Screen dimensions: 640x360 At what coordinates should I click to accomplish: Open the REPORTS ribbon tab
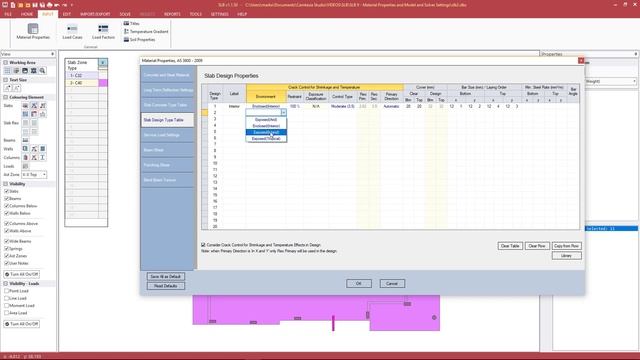point(172,14)
